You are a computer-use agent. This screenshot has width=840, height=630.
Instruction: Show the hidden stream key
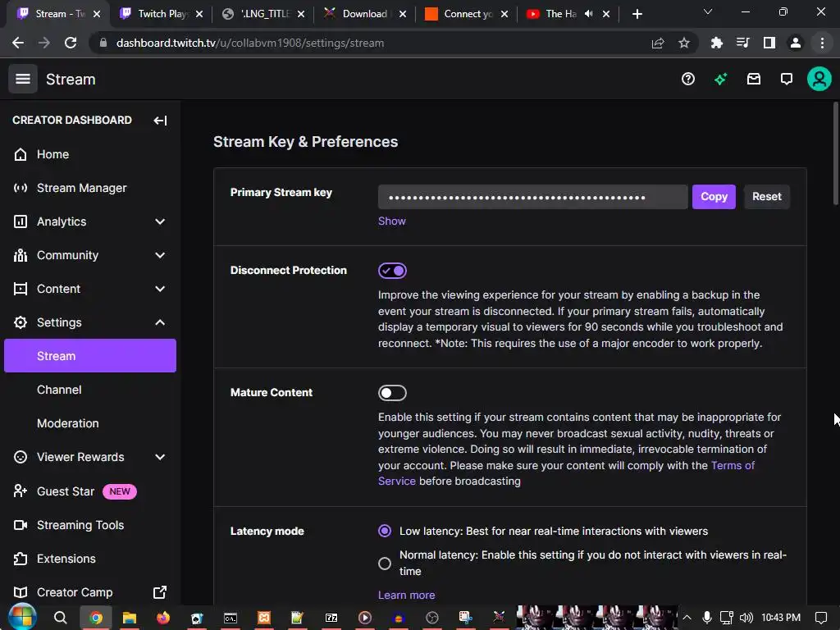[391, 221]
